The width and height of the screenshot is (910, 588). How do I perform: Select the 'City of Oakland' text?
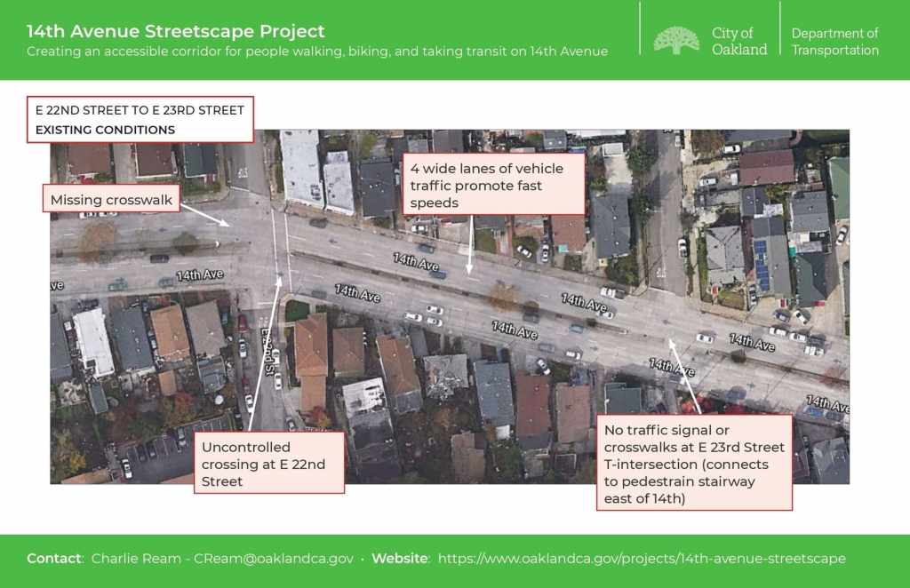(738, 41)
